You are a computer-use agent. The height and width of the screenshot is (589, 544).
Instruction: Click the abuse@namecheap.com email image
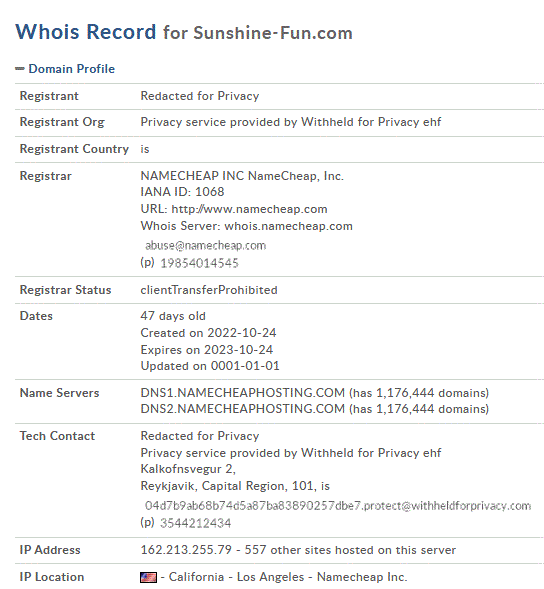click(206, 246)
